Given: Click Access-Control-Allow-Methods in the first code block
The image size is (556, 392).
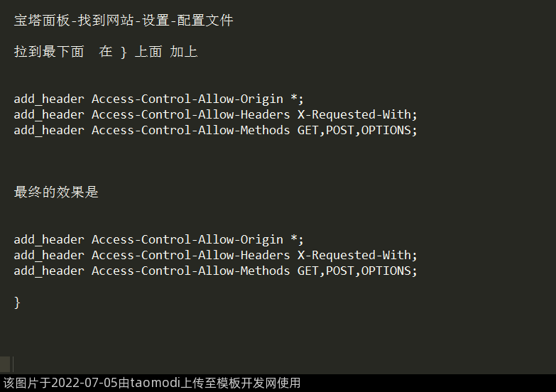Looking at the screenshot, I should (x=190, y=130).
